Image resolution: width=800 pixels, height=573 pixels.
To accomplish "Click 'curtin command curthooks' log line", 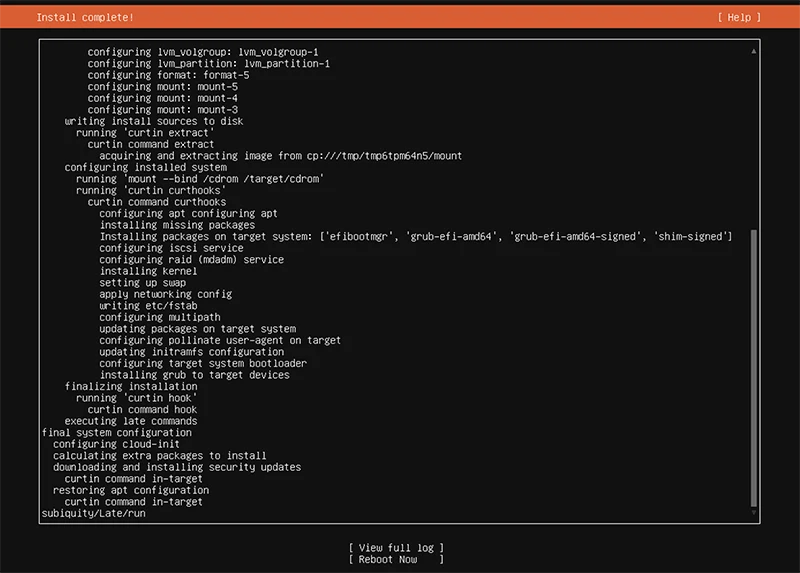I will point(157,202).
